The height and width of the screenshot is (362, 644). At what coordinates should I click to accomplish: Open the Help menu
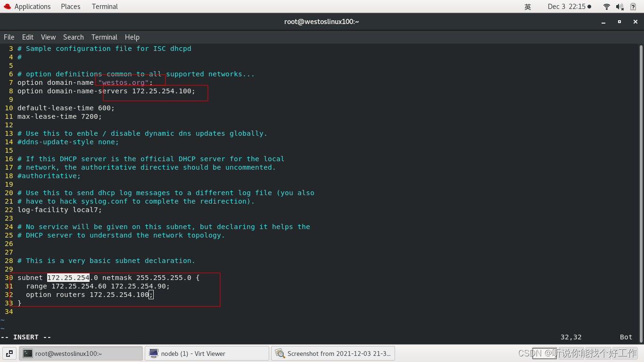pos(132,37)
